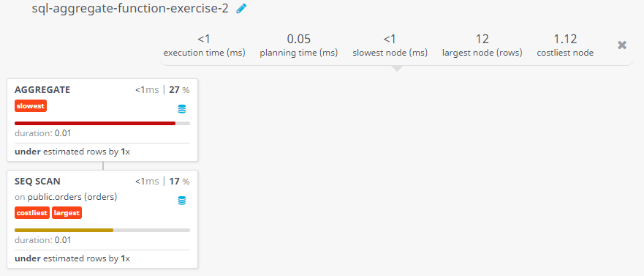
Task: Click the yellow duration bar in SEQ SCAN
Action: pos(64,230)
